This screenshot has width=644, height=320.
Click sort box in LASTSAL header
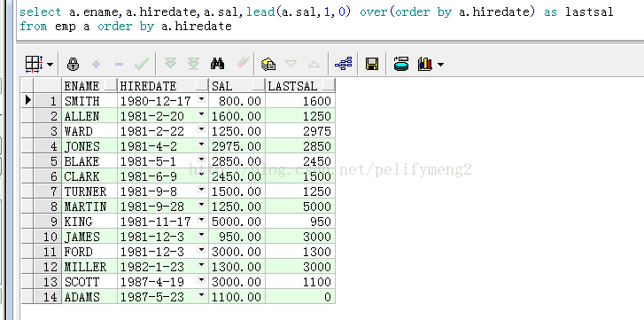(x=328, y=85)
